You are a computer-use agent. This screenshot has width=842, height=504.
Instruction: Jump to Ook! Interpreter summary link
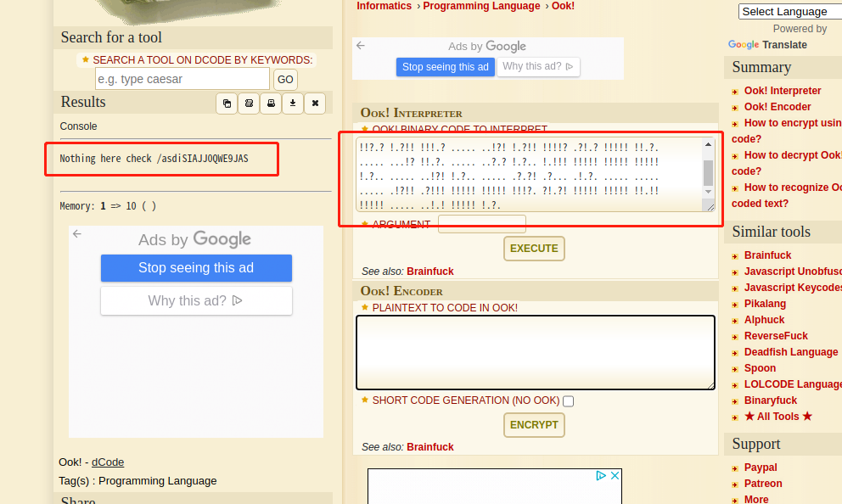click(783, 91)
